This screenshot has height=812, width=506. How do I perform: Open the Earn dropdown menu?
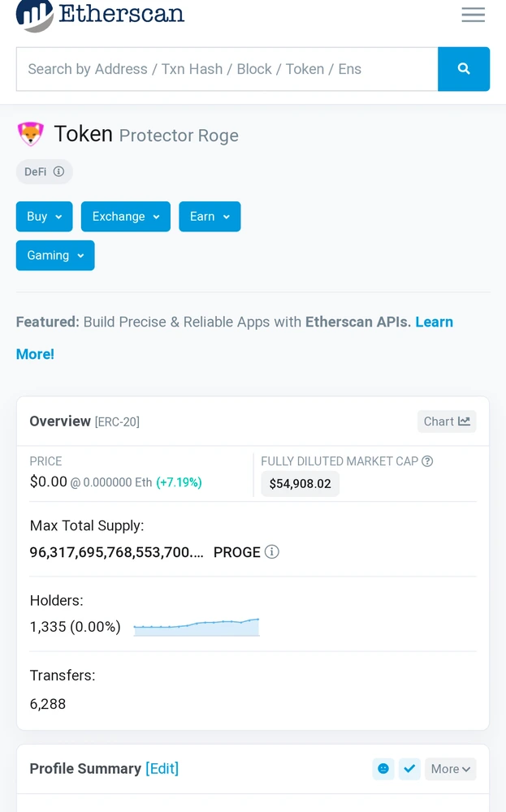pos(210,217)
